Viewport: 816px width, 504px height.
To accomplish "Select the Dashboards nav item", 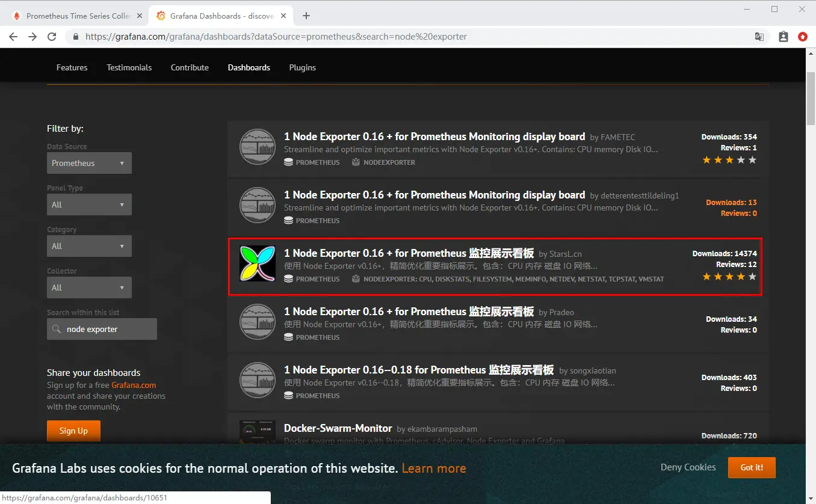I will tap(249, 67).
